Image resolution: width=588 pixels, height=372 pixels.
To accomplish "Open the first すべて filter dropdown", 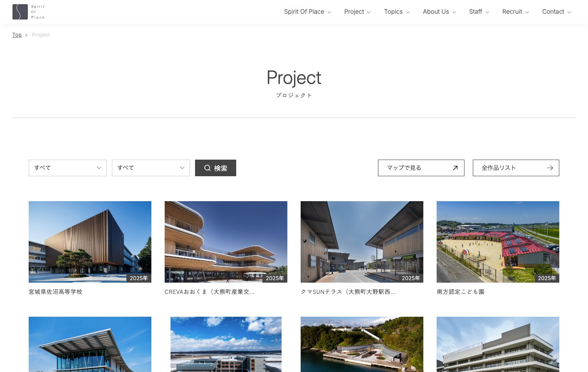I will click(x=67, y=168).
